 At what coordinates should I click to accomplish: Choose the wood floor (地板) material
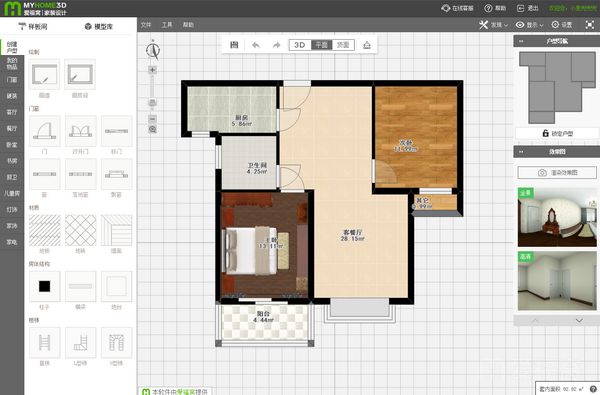point(44,230)
